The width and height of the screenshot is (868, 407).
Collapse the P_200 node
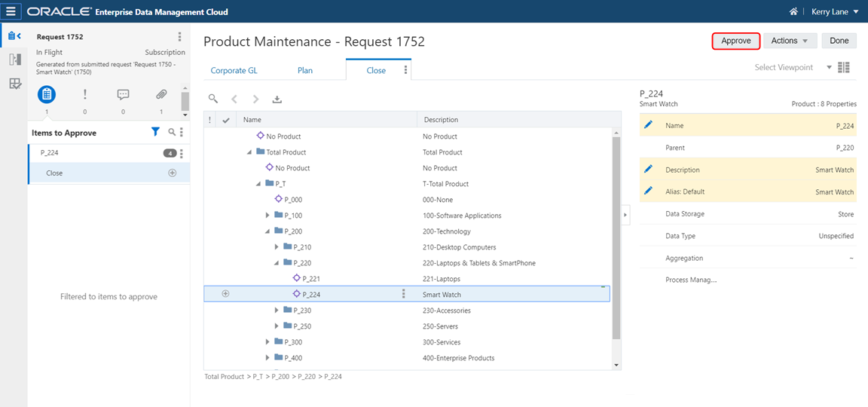click(x=268, y=231)
